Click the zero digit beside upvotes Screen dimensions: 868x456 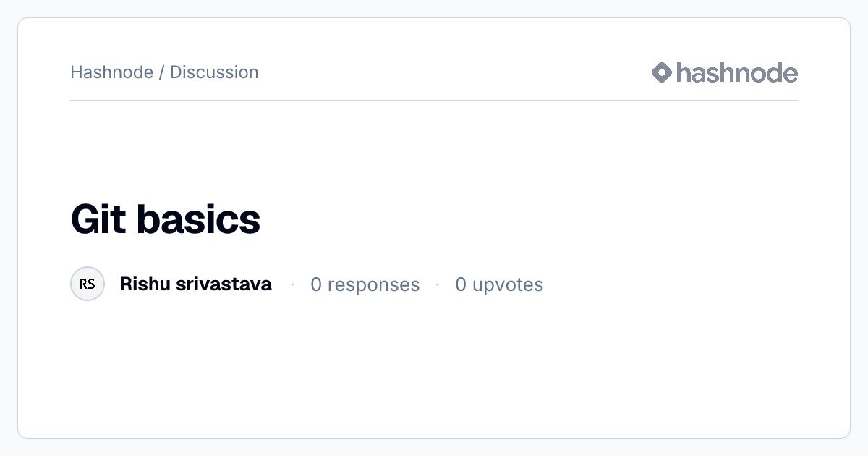tap(461, 284)
